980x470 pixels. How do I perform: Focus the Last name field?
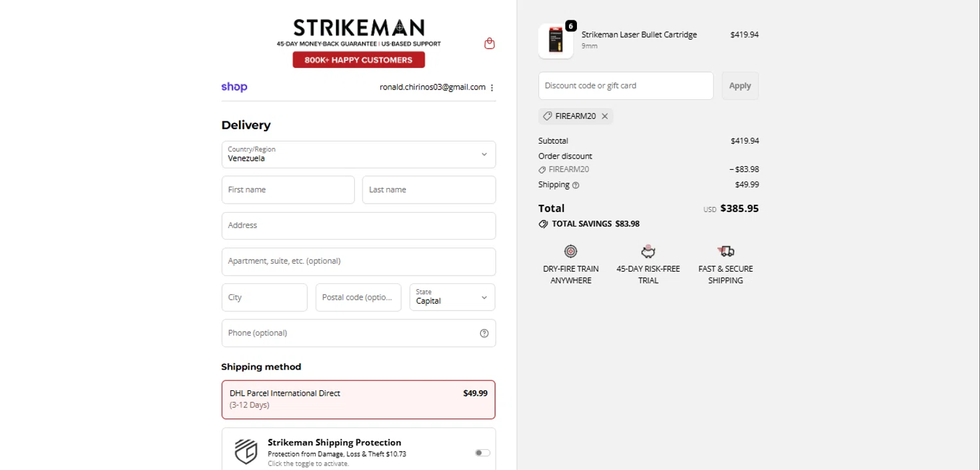pos(429,190)
